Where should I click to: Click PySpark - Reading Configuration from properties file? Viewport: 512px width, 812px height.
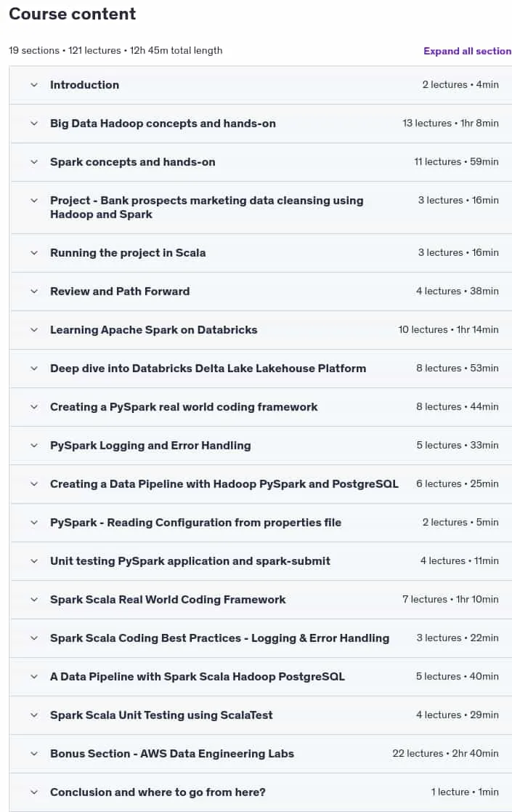click(195, 523)
